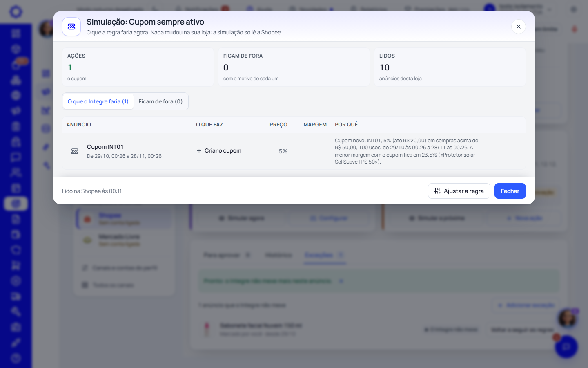
Task: Click the coupon icon in the Cupom INT01 row
Action: (75, 151)
